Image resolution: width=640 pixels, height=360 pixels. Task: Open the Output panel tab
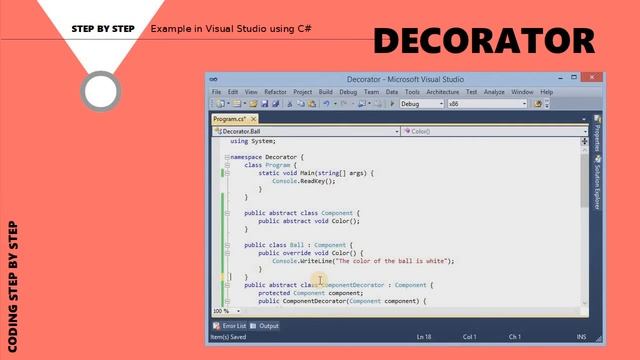coord(264,326)
